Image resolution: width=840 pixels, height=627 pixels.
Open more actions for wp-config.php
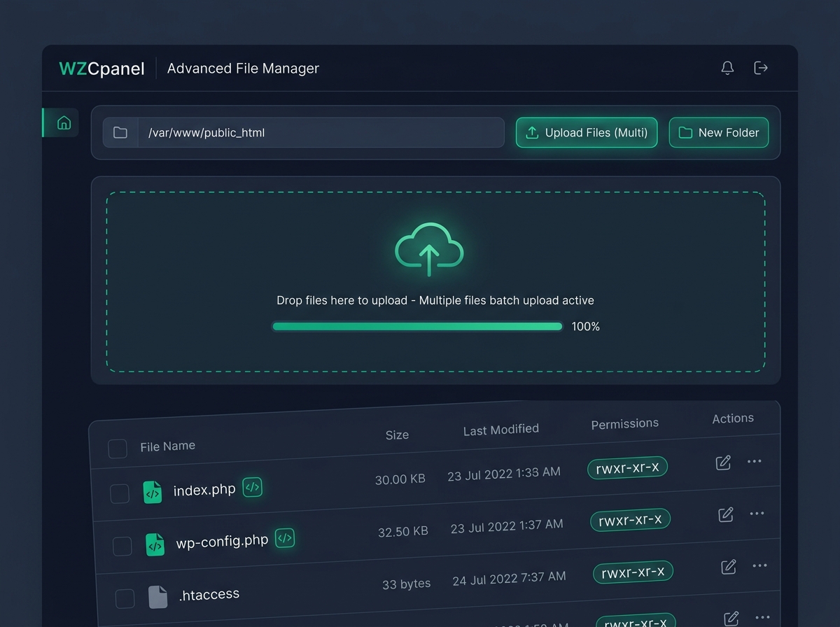coord(757,514)
